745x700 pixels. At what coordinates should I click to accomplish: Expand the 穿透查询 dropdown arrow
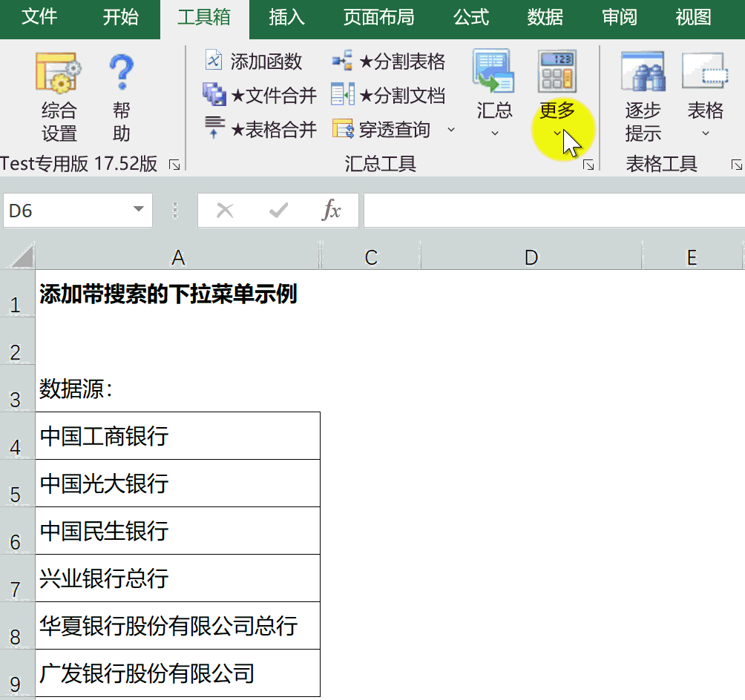(450, 131)
